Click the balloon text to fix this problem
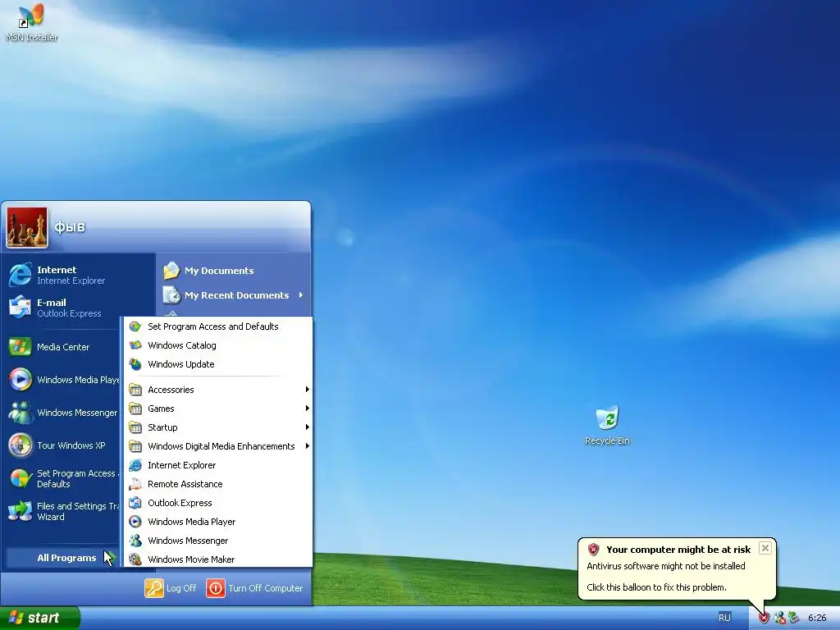The width and height of the screenshot is (840, 630). click(x=656, y=587)
